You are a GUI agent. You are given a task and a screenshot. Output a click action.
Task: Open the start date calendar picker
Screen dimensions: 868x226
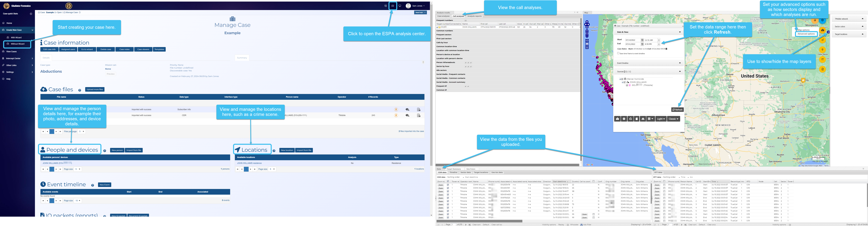tap(642, 40)
